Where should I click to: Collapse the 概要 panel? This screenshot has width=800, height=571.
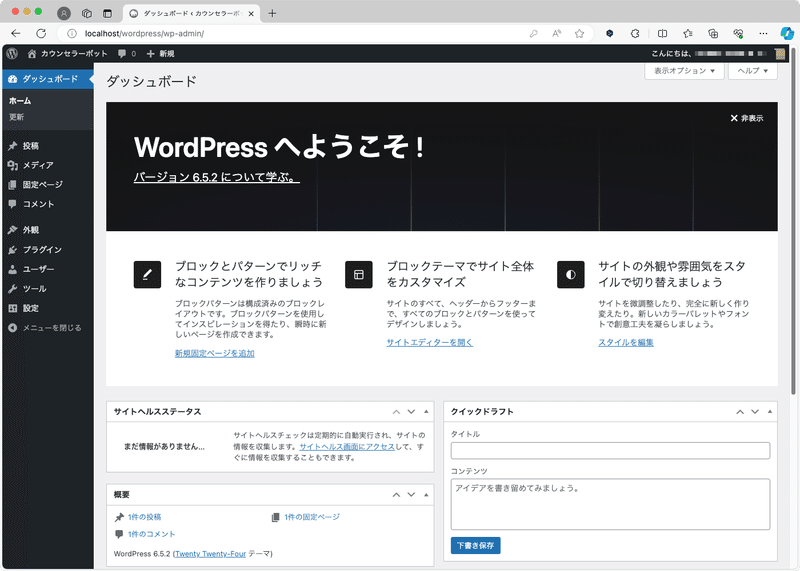426,495
